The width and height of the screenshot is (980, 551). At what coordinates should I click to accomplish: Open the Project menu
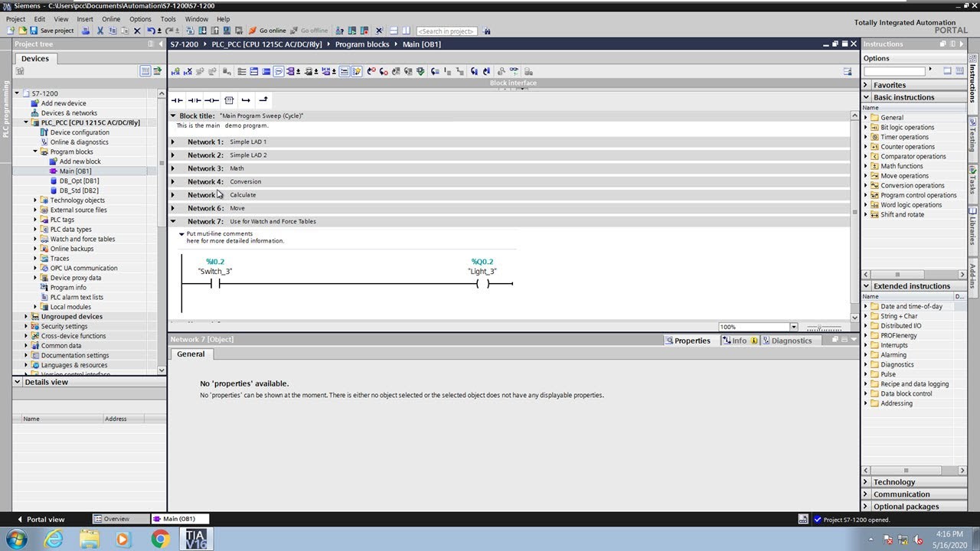pyautogui.click(x=15, y=19)
